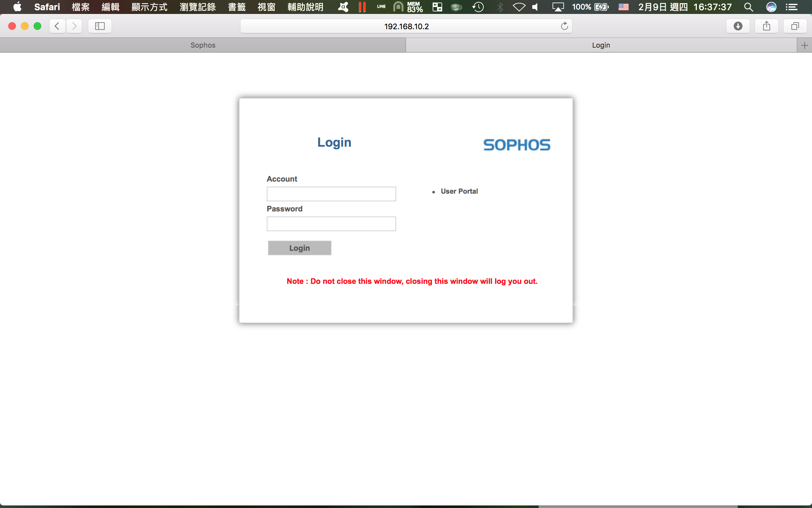Open the 書籤 menu

[x=237, y=7]
